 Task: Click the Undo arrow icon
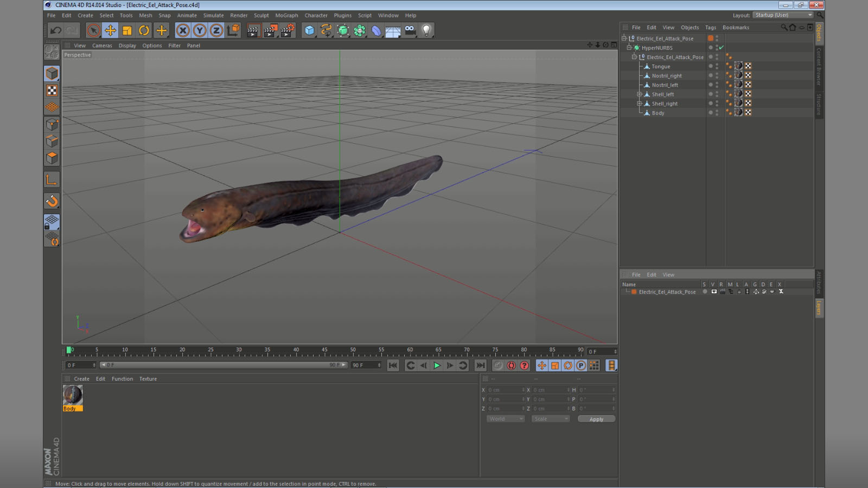[55, 30]
